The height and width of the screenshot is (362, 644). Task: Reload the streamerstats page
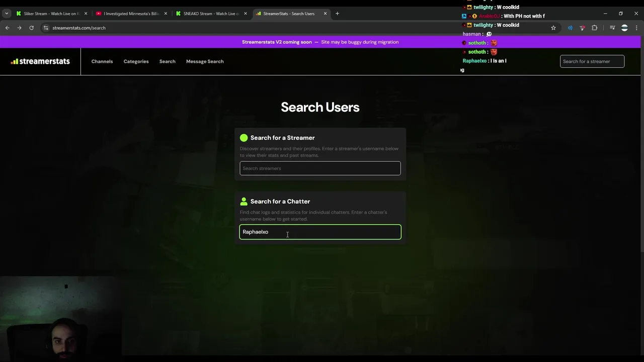[31, 28]
